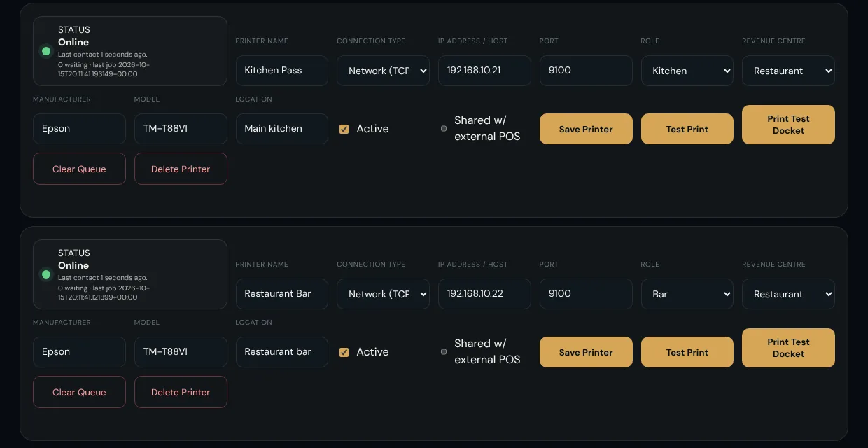
Task: Edit location field showing Main kitchen
Action: (281, 129)
